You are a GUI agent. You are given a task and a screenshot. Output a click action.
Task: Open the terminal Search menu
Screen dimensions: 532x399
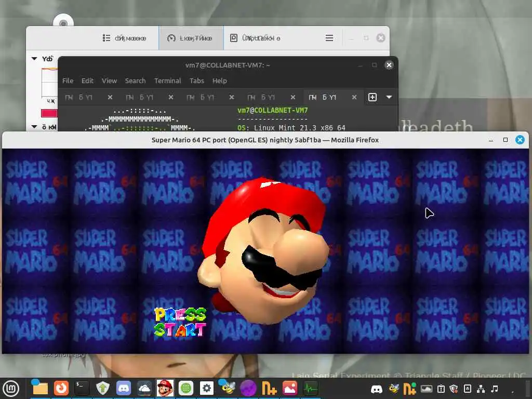[x=135, y=81]
